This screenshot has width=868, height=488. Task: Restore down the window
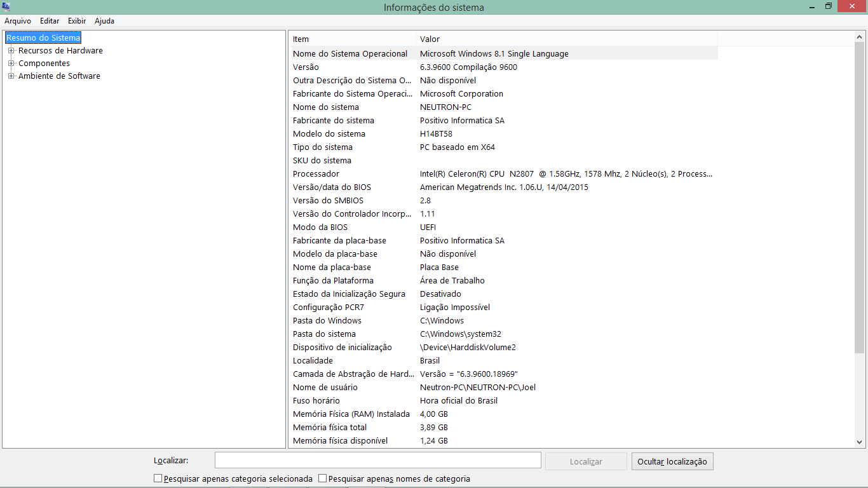[829, 6]
